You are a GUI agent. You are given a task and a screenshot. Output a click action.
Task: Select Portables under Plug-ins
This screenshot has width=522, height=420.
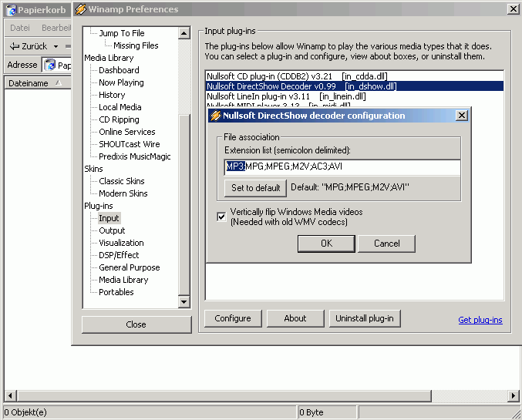[116, 292]
